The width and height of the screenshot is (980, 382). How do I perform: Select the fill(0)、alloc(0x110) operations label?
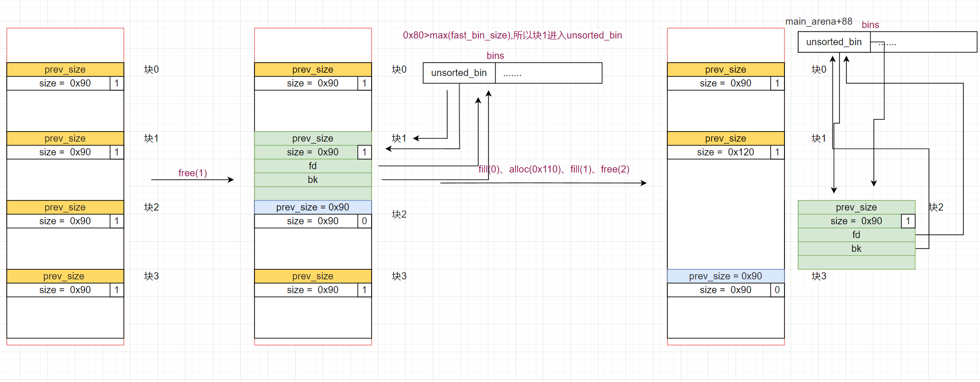[553, 169]
